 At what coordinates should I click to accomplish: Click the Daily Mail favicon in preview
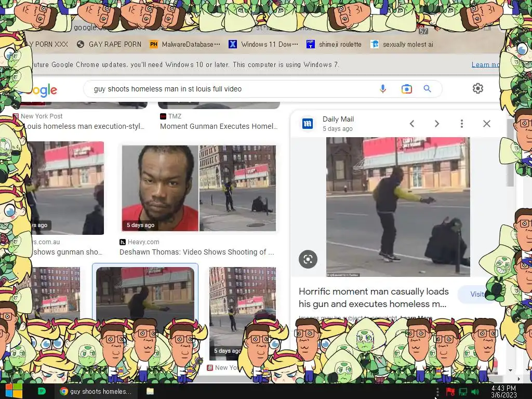click(308, 124)
